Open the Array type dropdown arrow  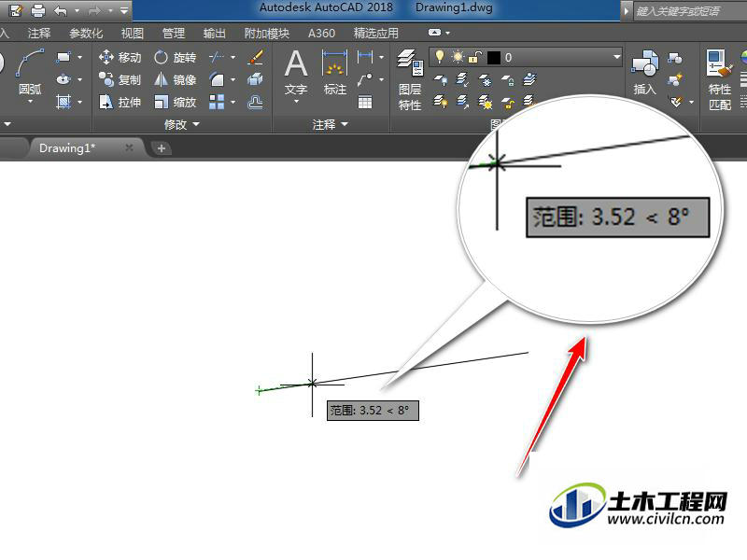point(233,102)
